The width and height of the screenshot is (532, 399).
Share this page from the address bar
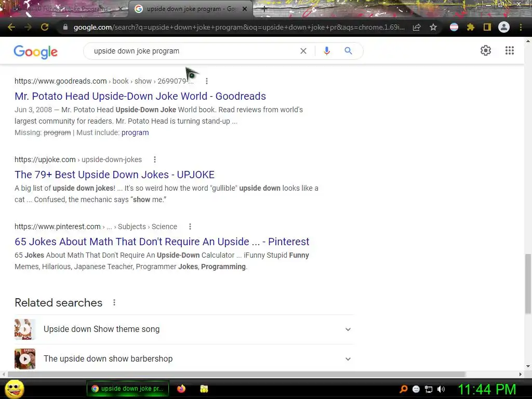(417, 27)
